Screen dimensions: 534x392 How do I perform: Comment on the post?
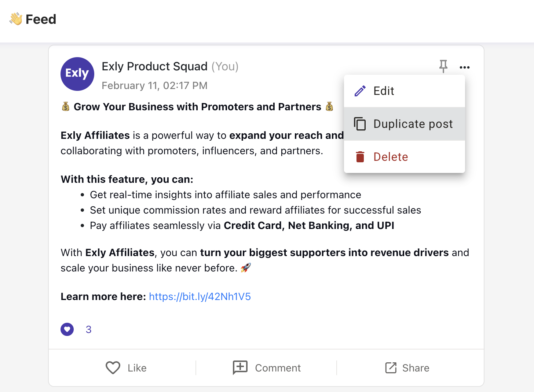pos(267,368)
